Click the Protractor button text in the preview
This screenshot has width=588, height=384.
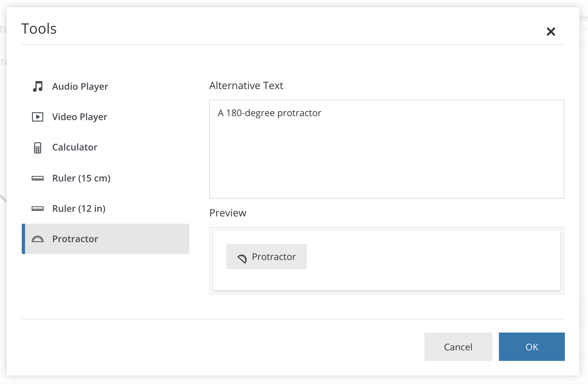click(x=274, y=257)
